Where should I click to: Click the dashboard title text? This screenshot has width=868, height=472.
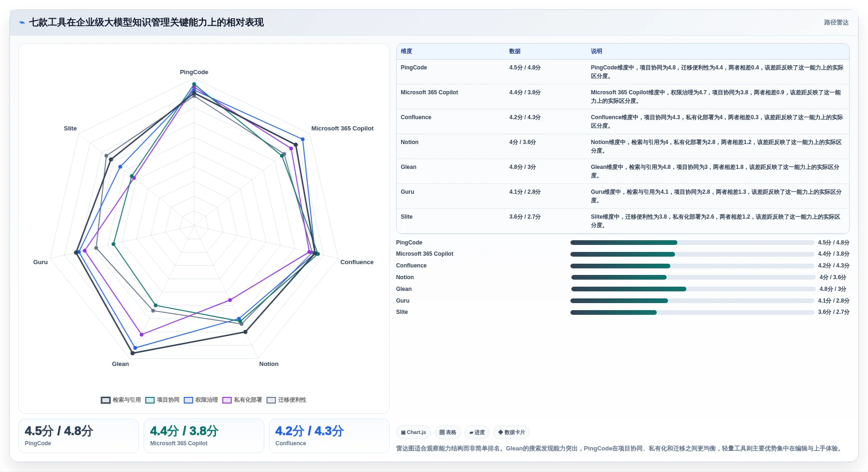[146, 23]
